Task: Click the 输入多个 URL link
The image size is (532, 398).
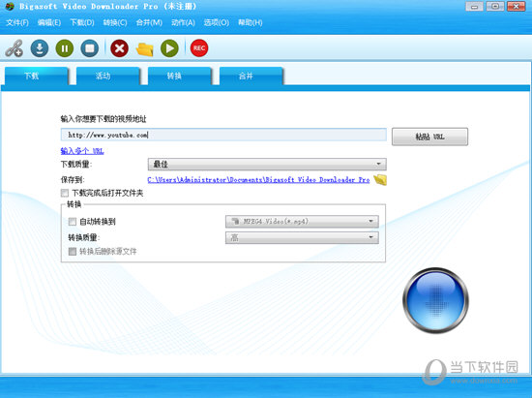Action: click(82, 151)
